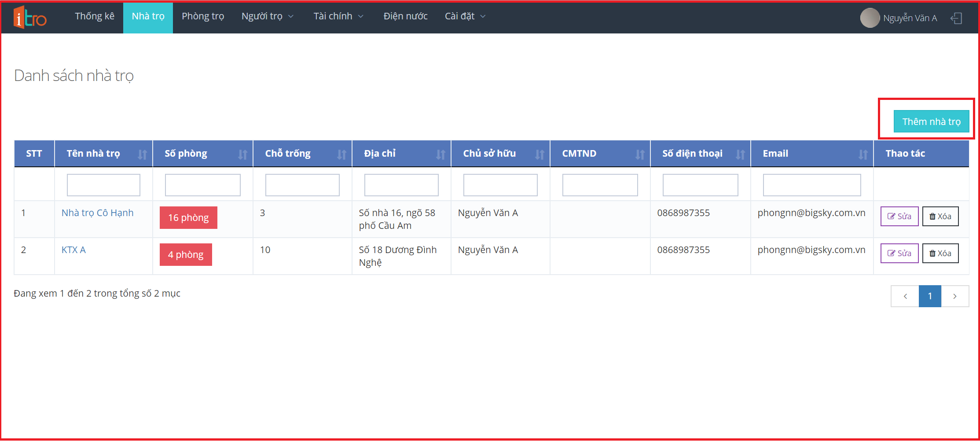Sort by the Số phòng column

tap(242, 154)
